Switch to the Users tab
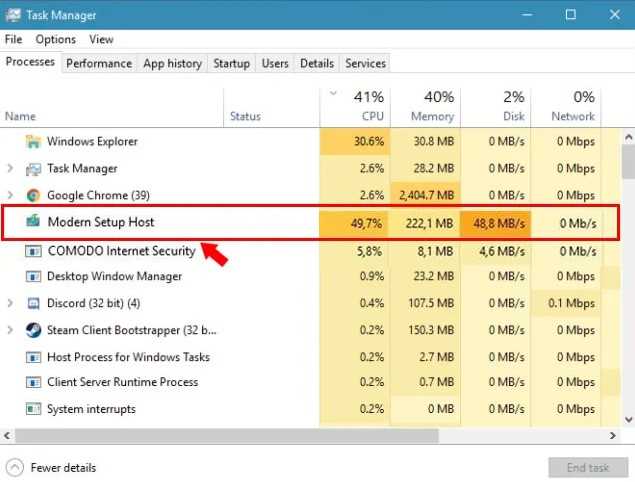 pos(275,64)
